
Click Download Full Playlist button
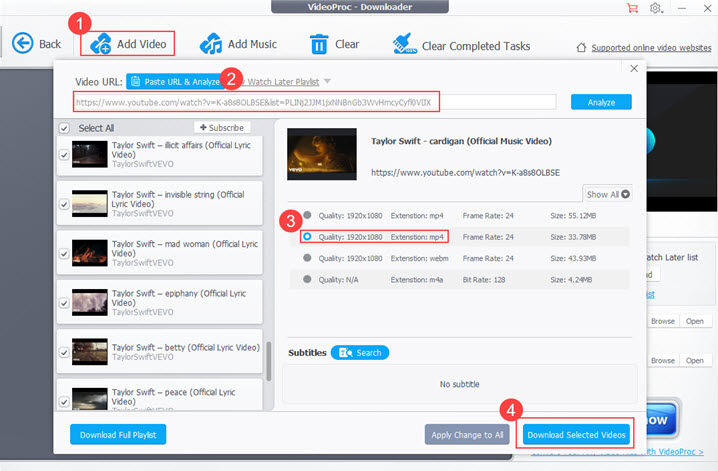(118, 435)
